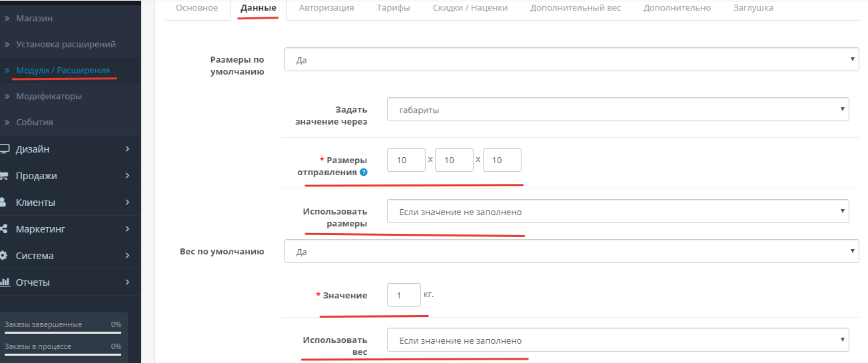Viewport: 868px width, 363px height.
Task: Click the Заказы завершенные progress bar
Action: (x=63, y=332)
